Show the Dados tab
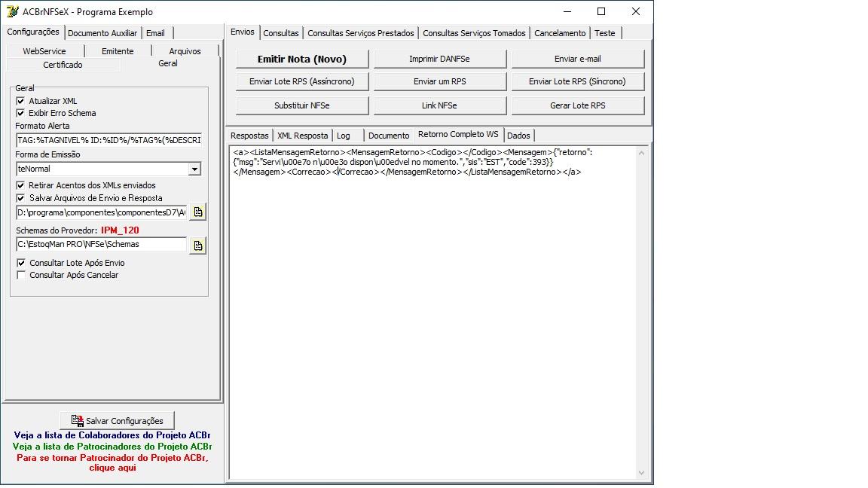This screenshot has width=868, height=488. 518,136
